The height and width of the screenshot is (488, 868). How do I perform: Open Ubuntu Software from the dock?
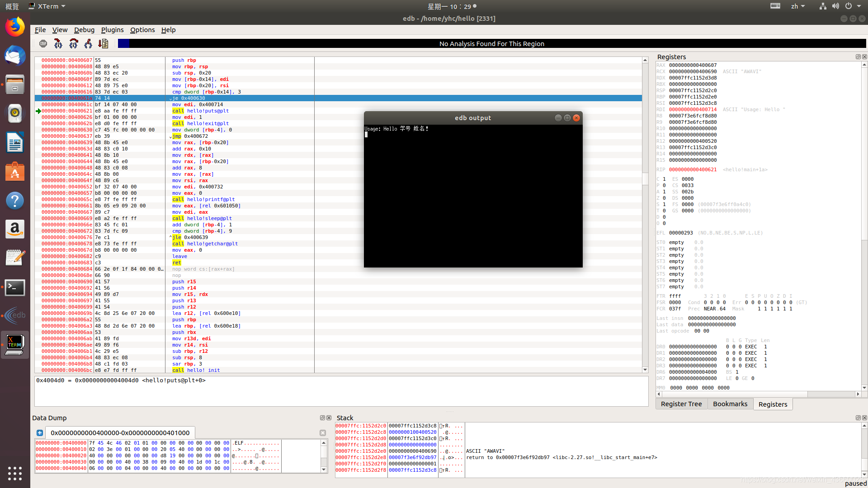(15, 171)
